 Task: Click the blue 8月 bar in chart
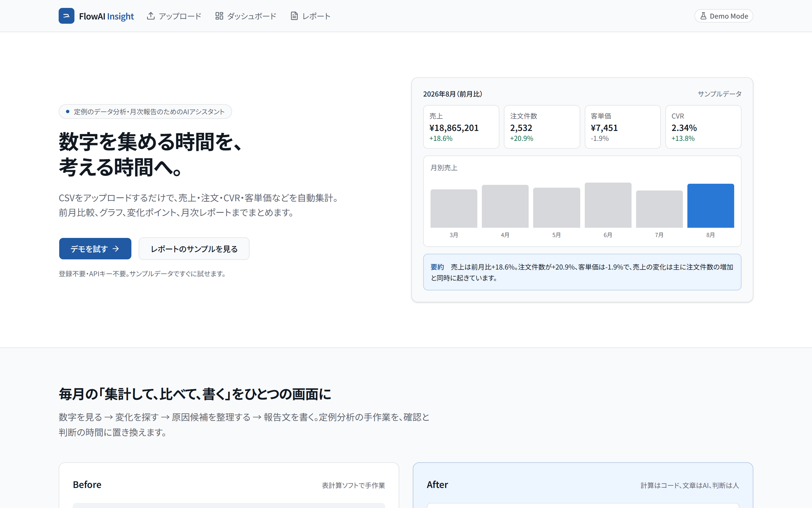(x=711, y=206)
